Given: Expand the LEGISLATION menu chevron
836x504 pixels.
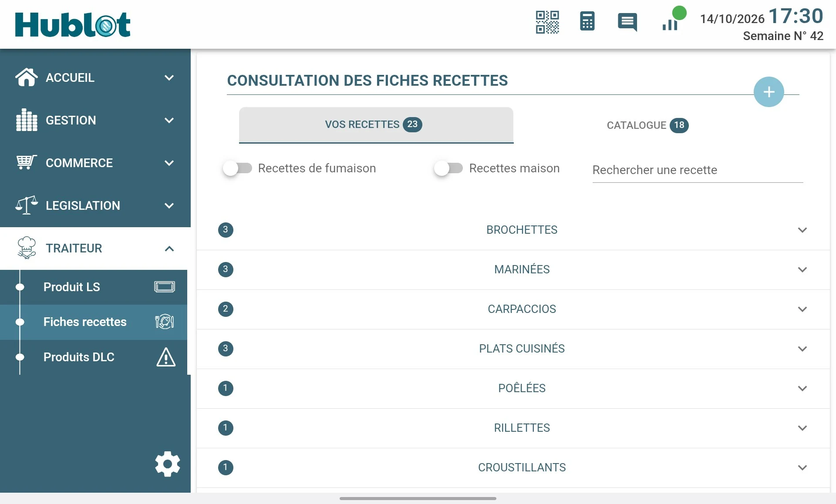Looking at the screenshot, I should tap(169, 206).
